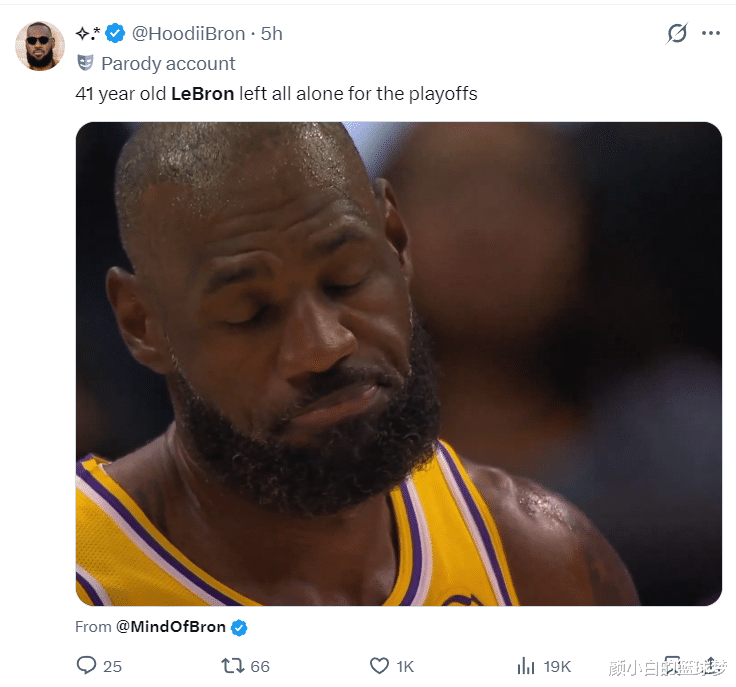Open the view analytics bar chart icon
This screenshot has width=736, height=687.
[526, 665]
